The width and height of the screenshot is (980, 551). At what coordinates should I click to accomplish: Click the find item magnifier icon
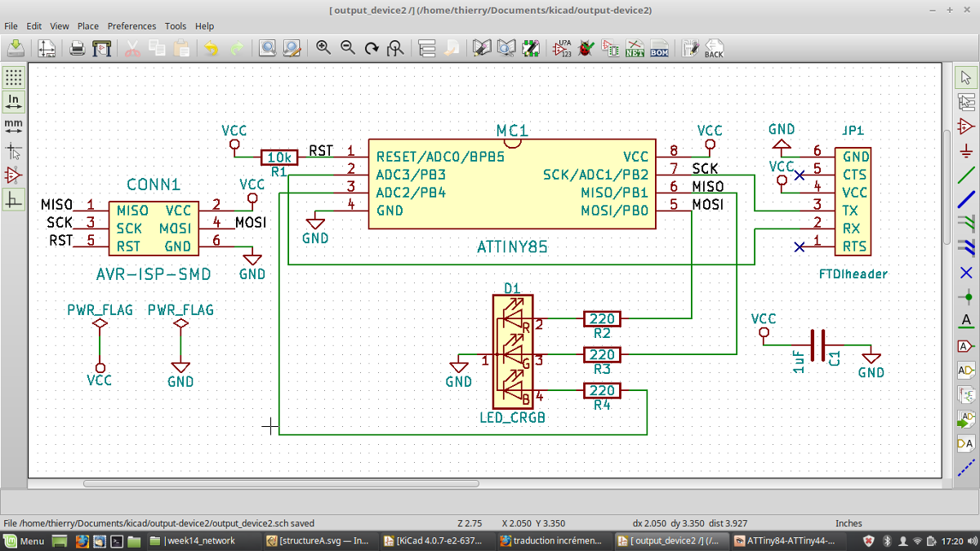pos(268,48)
